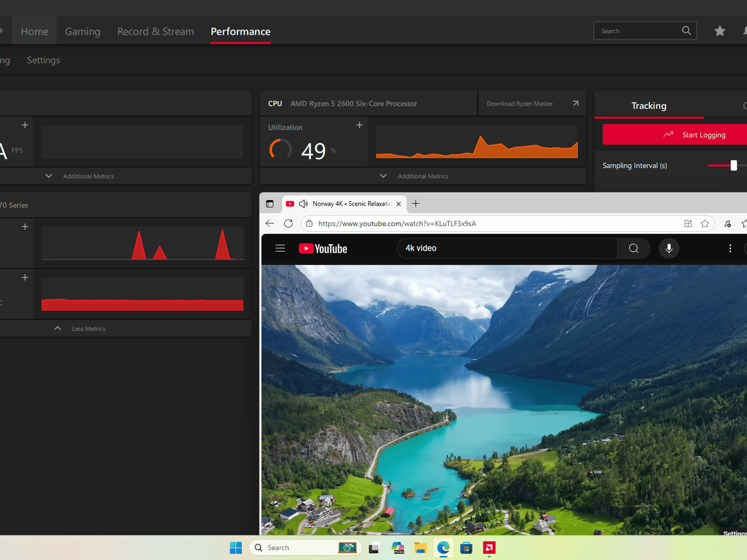Go to YouTube home via logo
Viewport: 747px width, 560px height.
click(323, 249)
